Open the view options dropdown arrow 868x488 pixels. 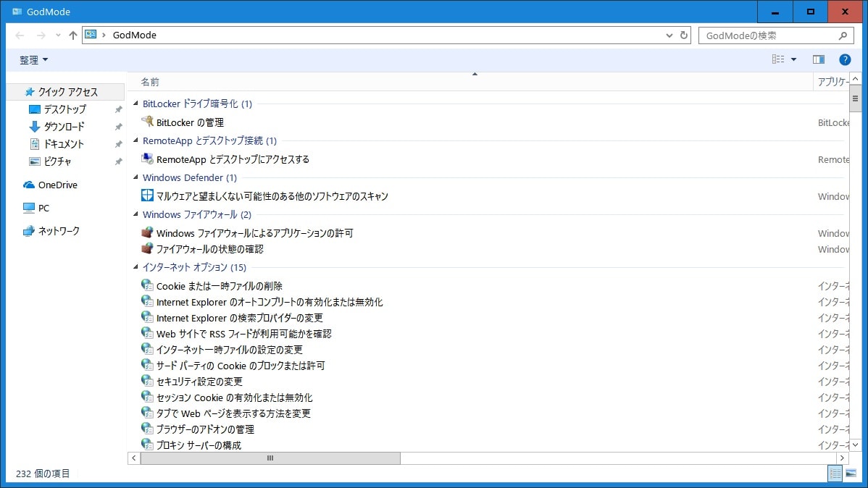click(x=794, y=60)
